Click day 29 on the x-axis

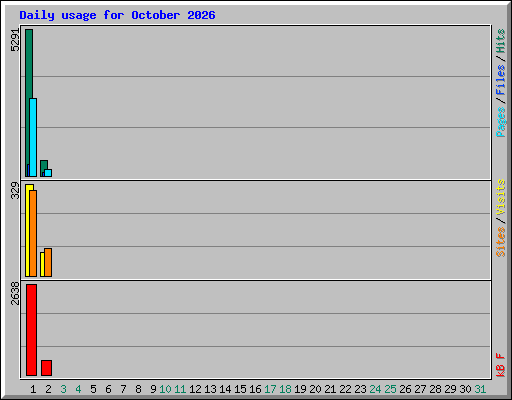click(x=450, y=389)
